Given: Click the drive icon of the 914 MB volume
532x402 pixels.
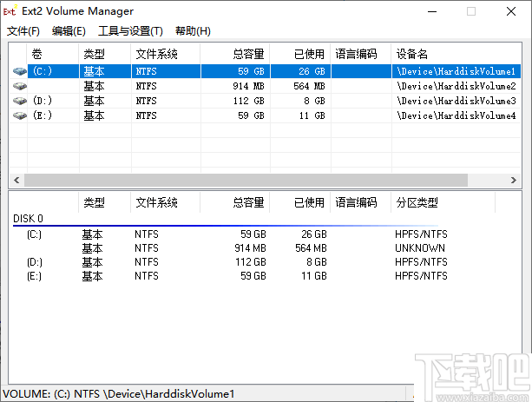Looking at the screenshot, I should [20, 86].
